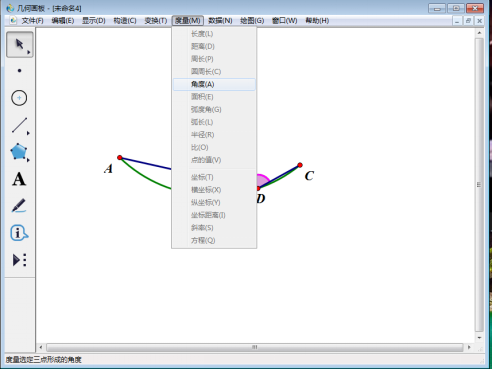Choose 角度(A) from the measure menu
This screenshot has height=370, width=492.
(214, 84)
